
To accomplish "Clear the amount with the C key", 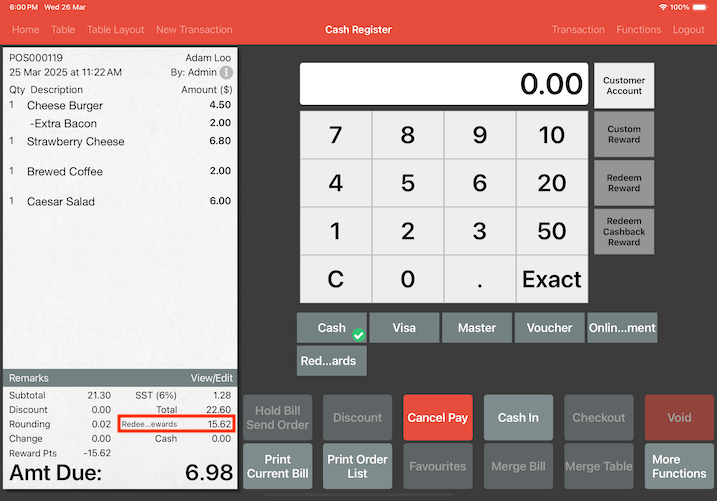I will [336, 279].
